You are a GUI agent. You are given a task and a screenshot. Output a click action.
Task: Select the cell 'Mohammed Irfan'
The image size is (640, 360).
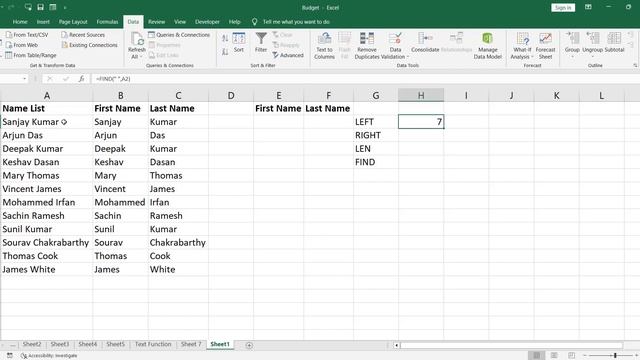click(46, 202)
